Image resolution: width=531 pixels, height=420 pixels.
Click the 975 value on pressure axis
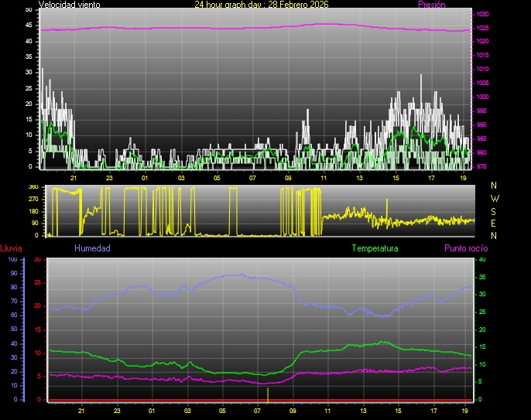pos(482,166)
